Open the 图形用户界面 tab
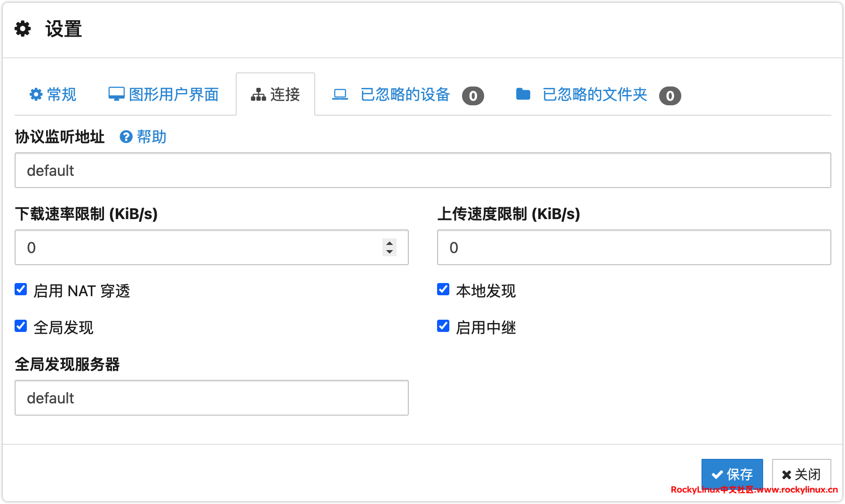 coord(173,94)
